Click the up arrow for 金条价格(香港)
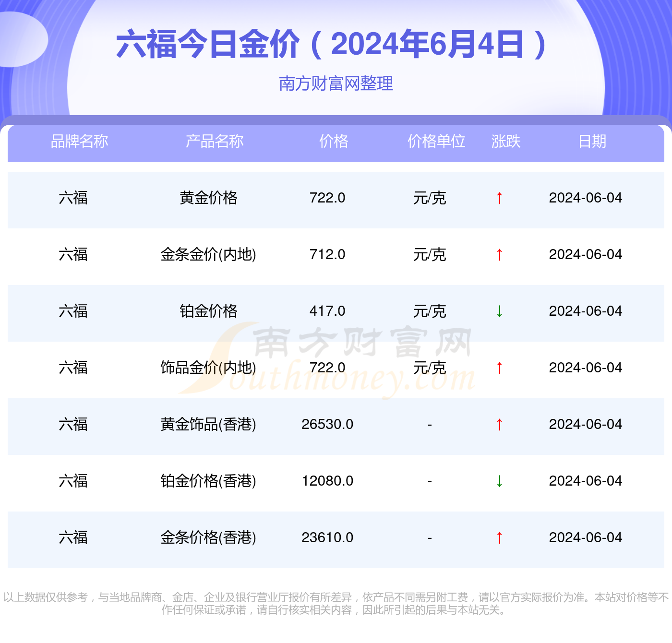The height and width of the screenshot is (643, 672). point(499,538)
